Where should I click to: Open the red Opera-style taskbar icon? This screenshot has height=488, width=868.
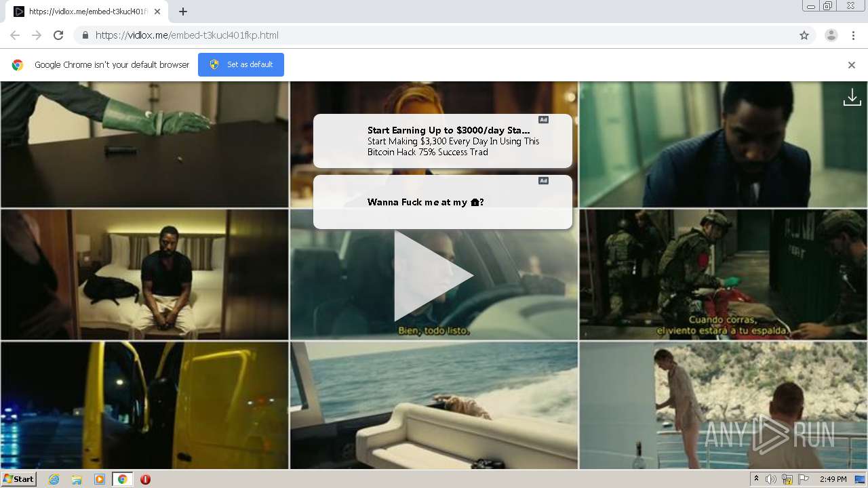click(x=145, y=479)
